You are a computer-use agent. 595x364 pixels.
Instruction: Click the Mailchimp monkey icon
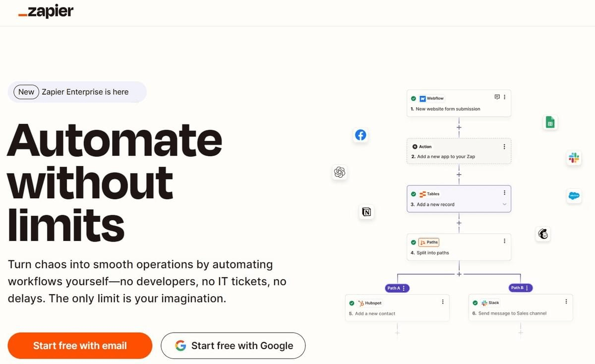coord(543,234)
